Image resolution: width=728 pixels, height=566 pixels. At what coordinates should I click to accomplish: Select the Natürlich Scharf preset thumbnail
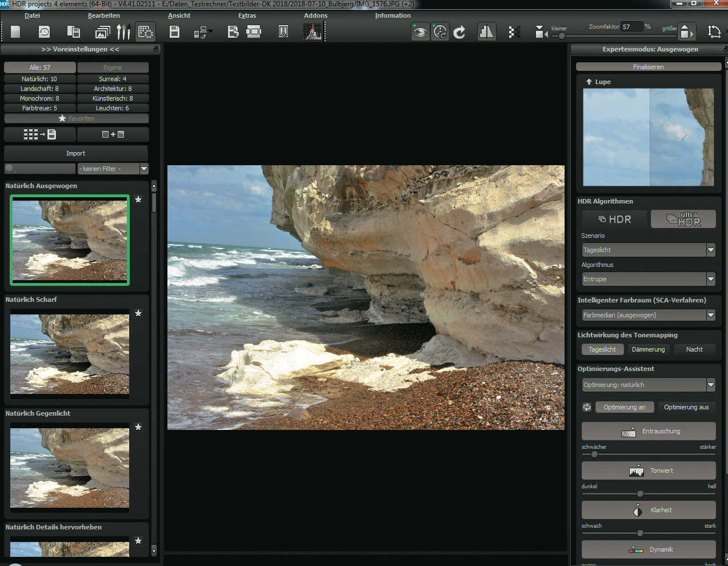(x=70, y=352)
